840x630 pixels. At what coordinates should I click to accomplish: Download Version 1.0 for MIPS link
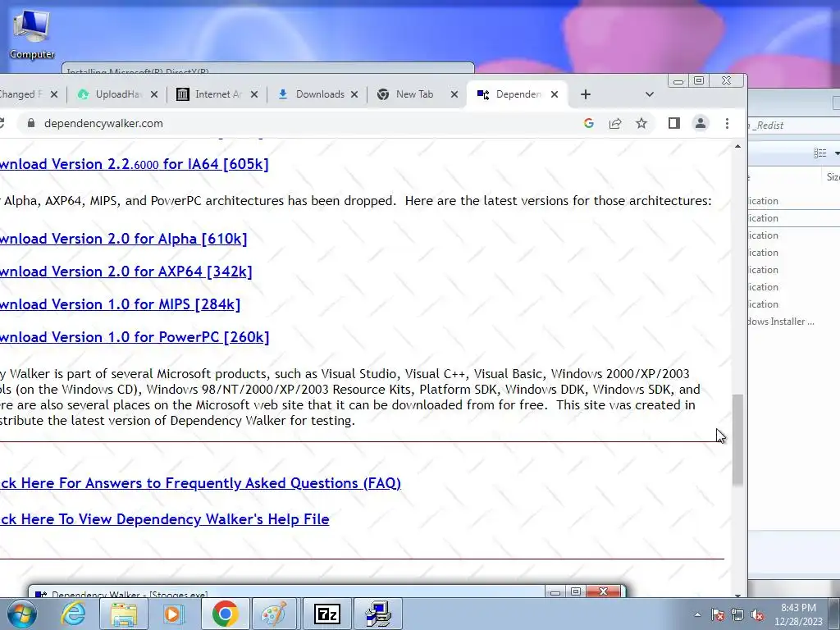coord(120,304)
